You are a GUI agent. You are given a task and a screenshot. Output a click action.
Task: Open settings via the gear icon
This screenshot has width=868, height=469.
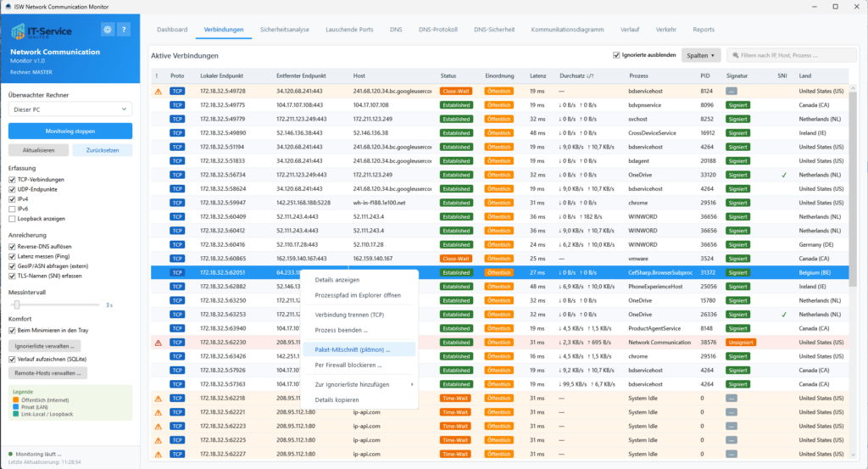point(108,30)
